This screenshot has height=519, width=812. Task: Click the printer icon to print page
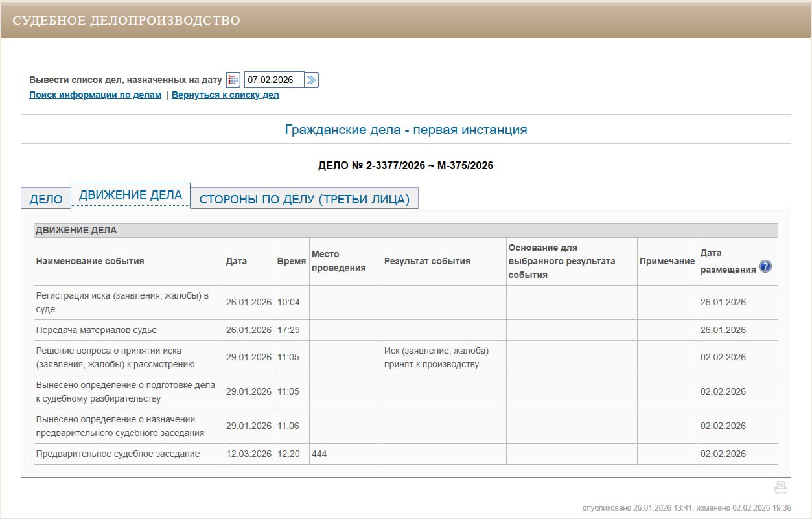click(781, 488)
